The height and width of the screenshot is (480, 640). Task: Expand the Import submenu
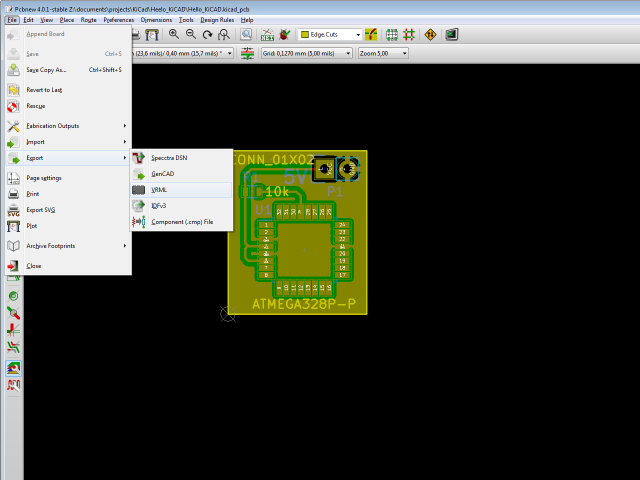click(x=68, y=142)
